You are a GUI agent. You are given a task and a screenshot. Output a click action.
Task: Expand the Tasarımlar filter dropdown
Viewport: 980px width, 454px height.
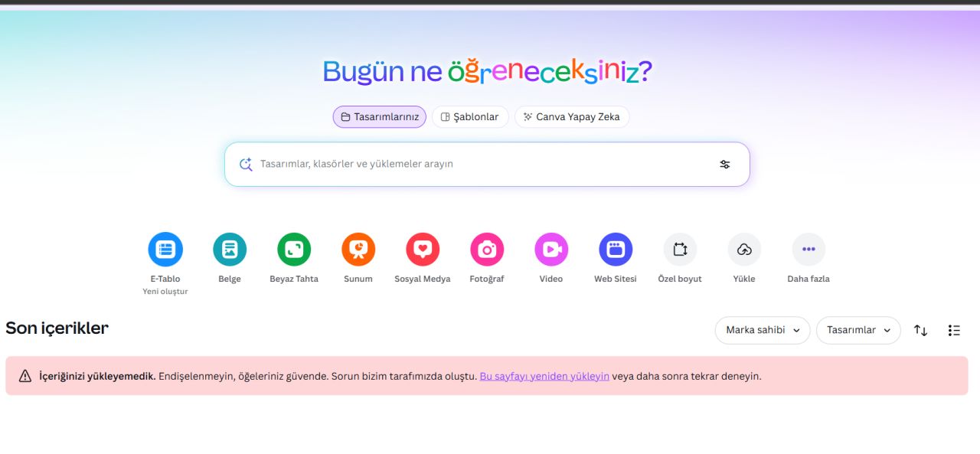tap(858, 330)
